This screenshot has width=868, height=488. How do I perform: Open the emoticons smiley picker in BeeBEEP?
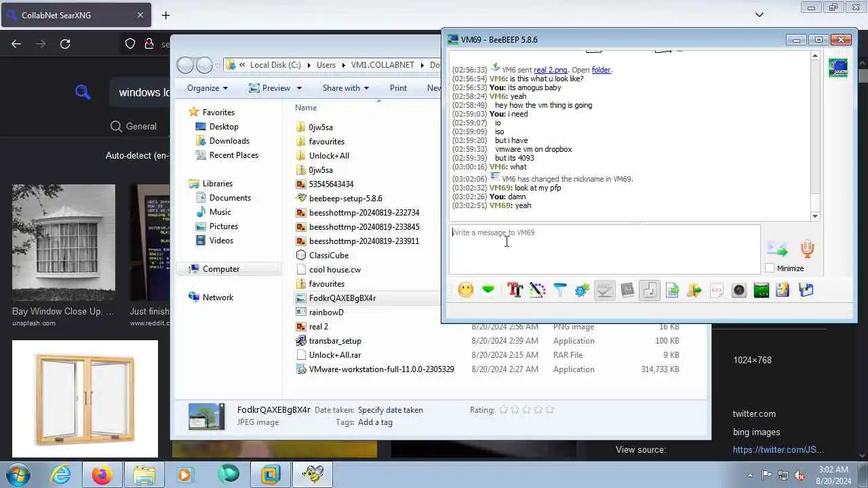point(466,290)
